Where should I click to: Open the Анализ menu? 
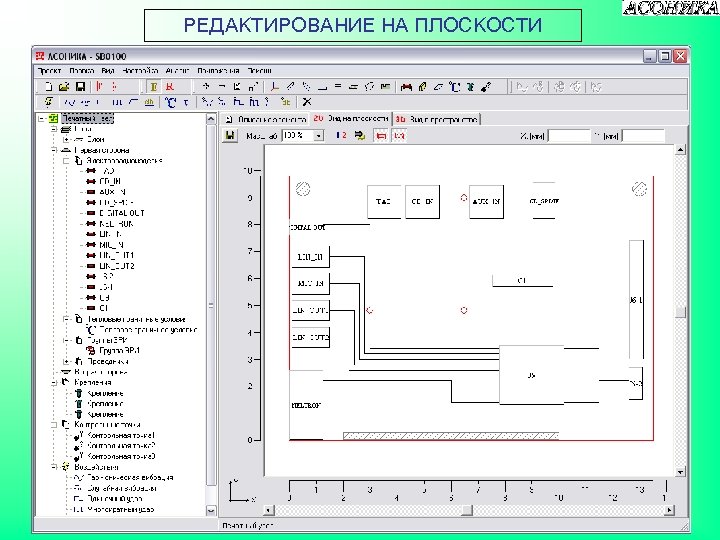[x=177, y=71]
